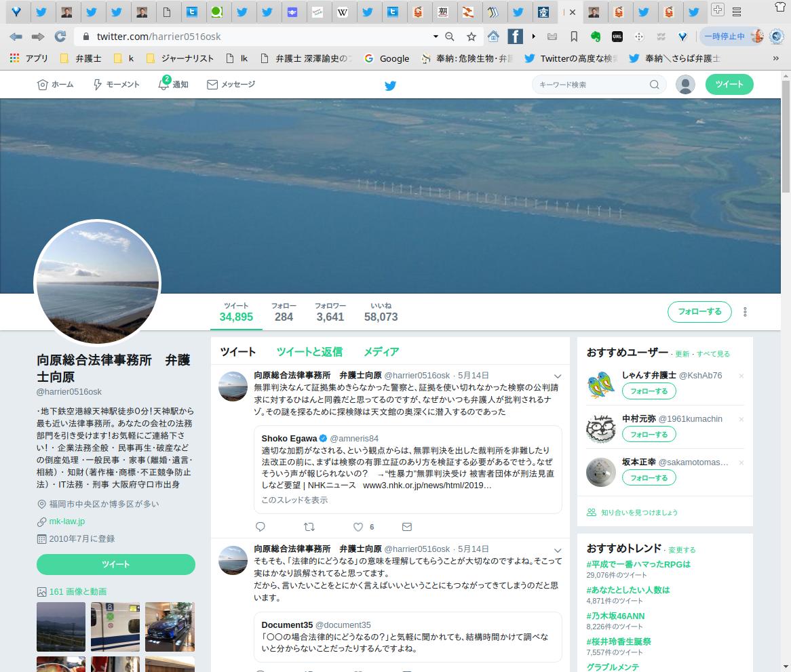The width and height of the screenshot is (791, 672).
Task: Click the browser back arrow
Action: (x=16, y=37)
